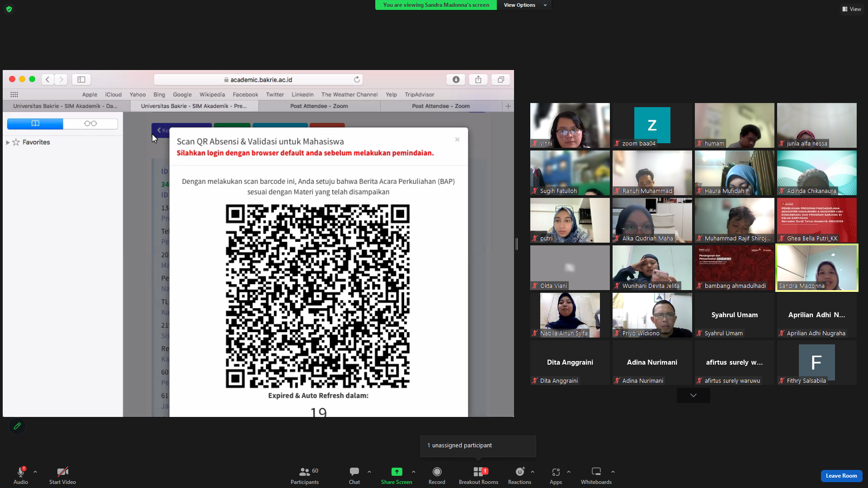Open Safari downloads icon
The height and width of the screenshot is (488, 868).
[x=456, y=80]
